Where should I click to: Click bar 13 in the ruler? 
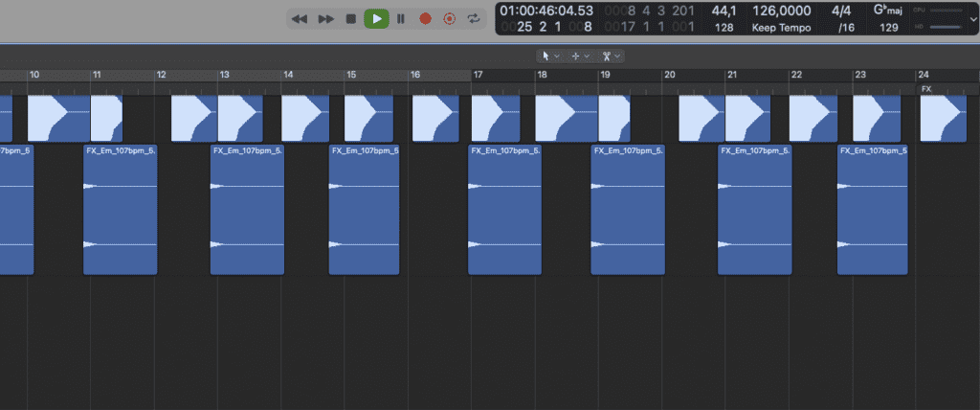click(224, 75)
